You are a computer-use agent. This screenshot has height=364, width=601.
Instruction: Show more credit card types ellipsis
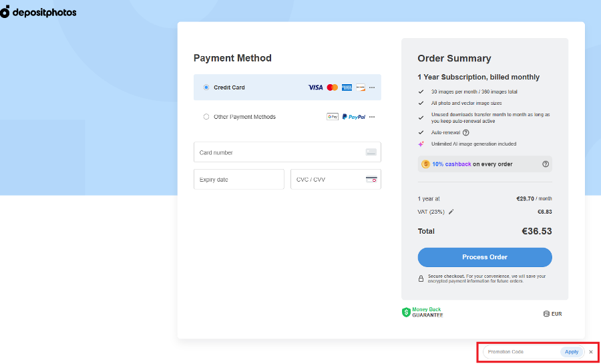[372, 87]
